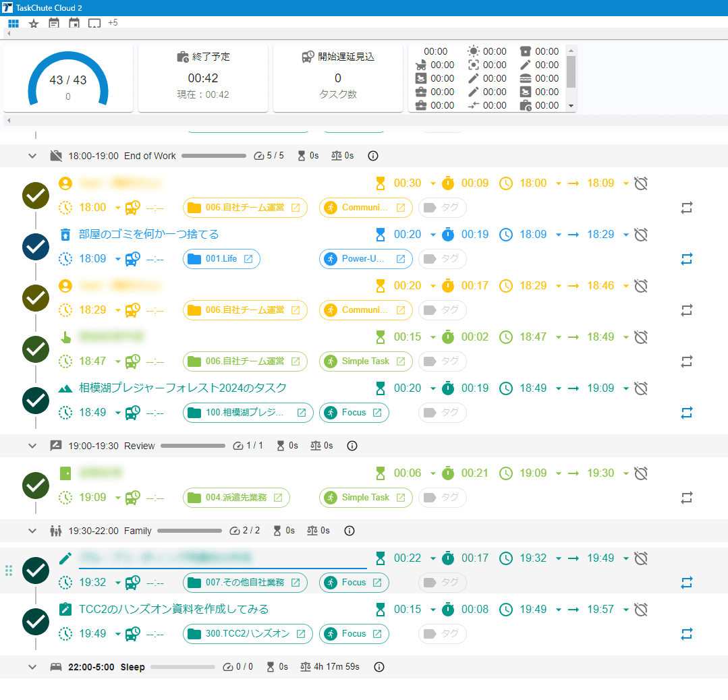Click the clipboard-edit icon of TCC2 task

[65, 610]
